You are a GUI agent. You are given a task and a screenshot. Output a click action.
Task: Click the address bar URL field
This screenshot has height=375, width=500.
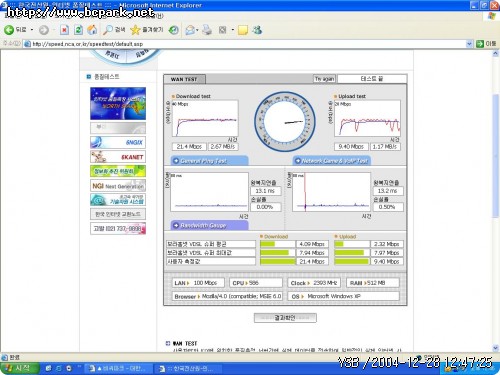[248, 44]
